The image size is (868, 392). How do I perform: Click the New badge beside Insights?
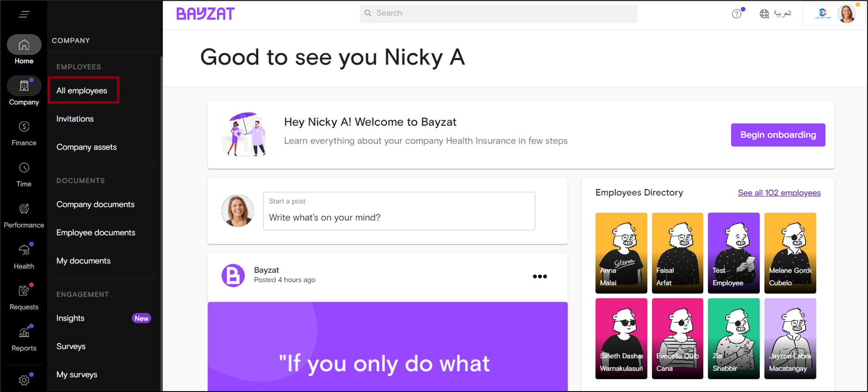pyautogui.click(x=141, y=318)
